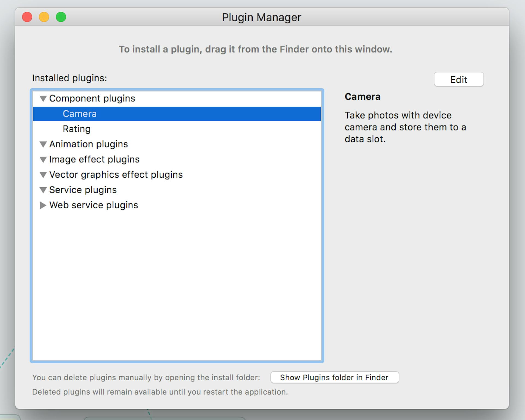Click the Component plugins category label

(x=92, y=98)
